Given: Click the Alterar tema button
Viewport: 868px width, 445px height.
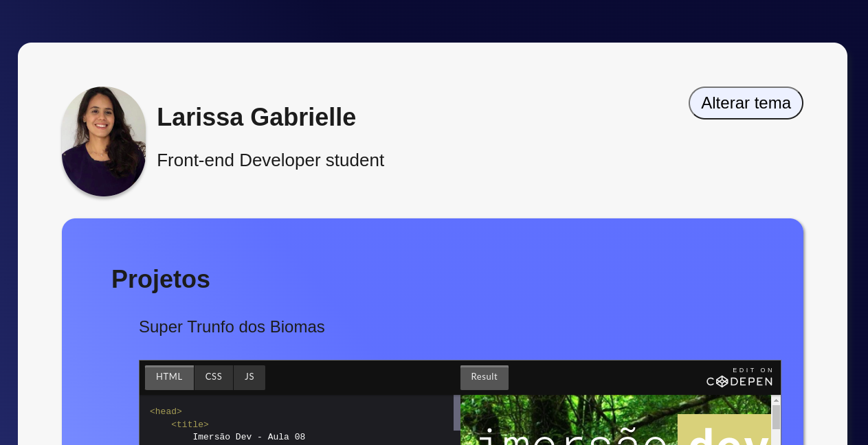Looking at the screenshot, I should pos(746,103).
